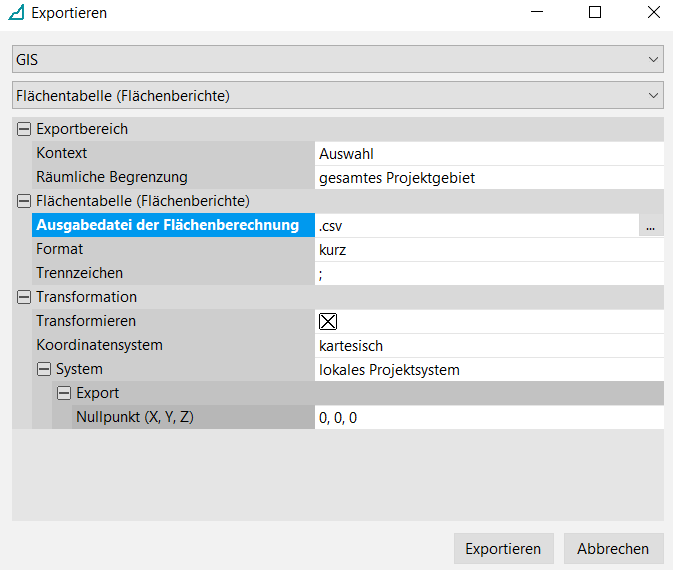Maximize the Exportieren dialog window
673x570 pixels.
pyautogui.click(x=595, y=13)
